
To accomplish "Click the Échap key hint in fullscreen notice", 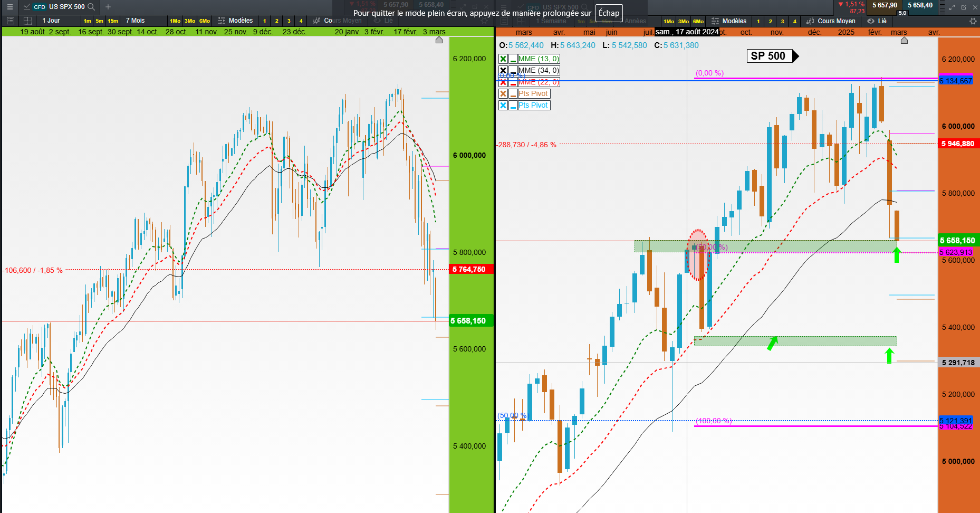I will 609,13.
